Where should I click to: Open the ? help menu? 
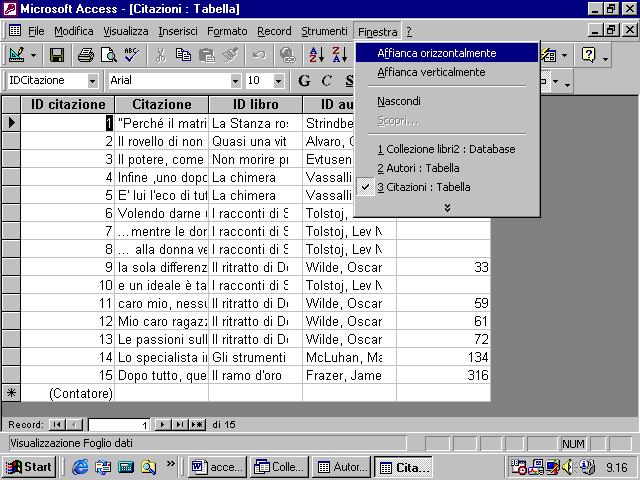[x=409, y=31]
